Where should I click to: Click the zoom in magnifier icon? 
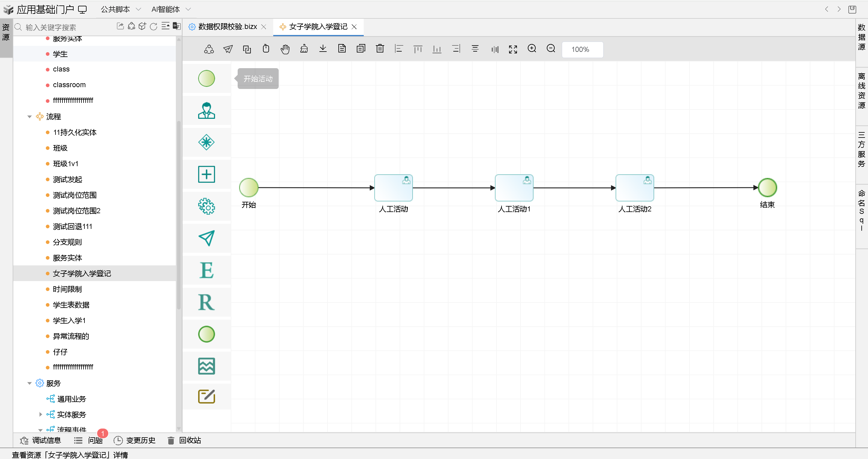click(532, 49)
